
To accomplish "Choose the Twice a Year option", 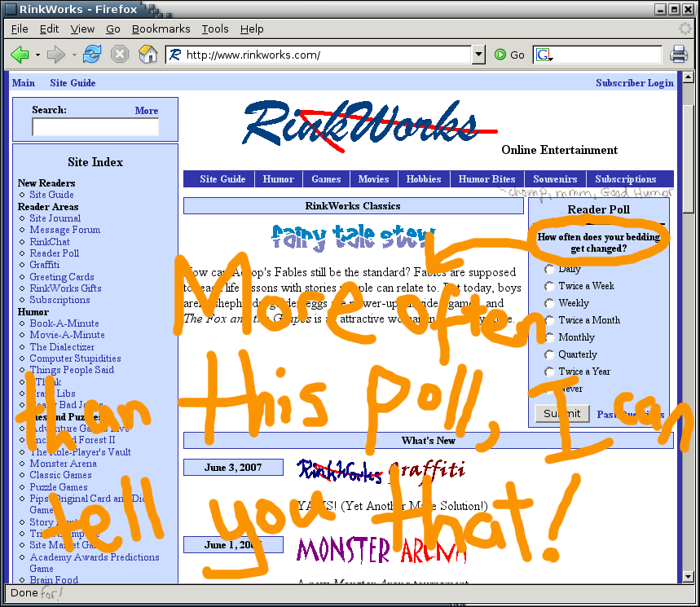I will tap(549, 372).
